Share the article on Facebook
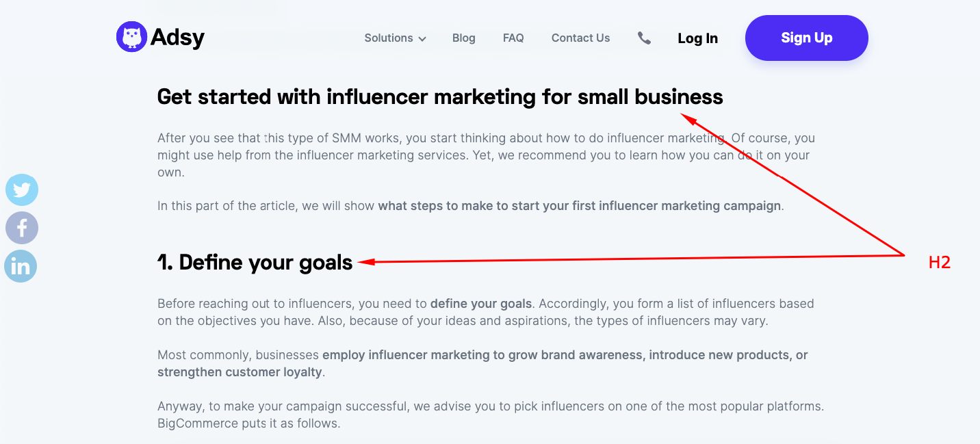 [x=22, y=228]
